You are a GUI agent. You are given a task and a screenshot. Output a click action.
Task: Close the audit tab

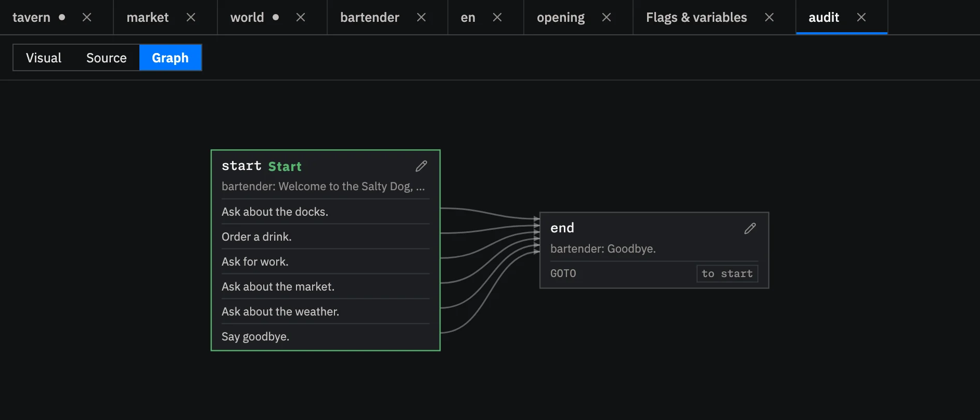click(x=861, y=17)
